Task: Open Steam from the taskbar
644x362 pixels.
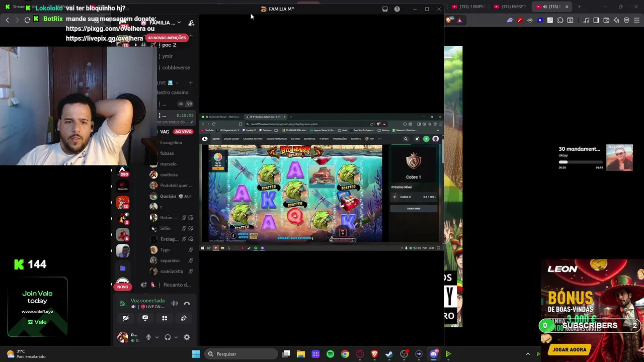Action: (x=389, y=354)
